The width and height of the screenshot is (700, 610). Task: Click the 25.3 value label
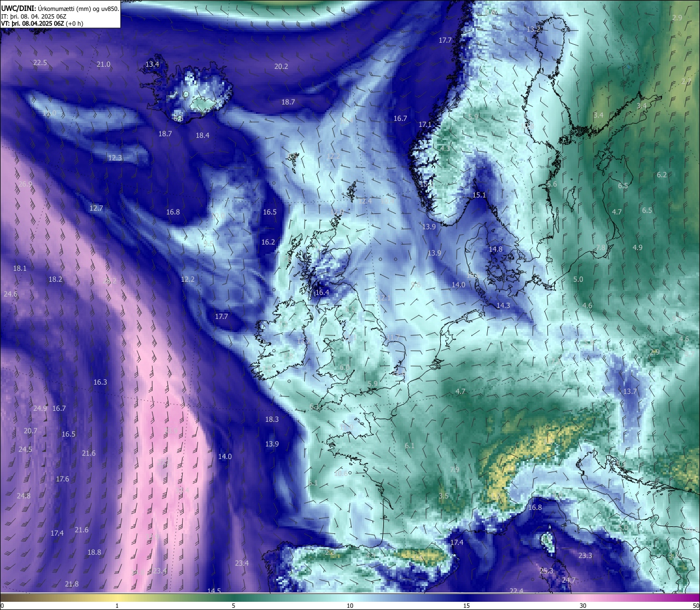coord(546,571)
